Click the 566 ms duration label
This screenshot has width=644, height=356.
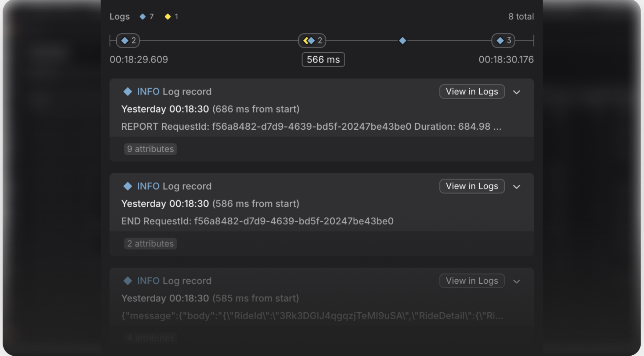coord(323,60)
